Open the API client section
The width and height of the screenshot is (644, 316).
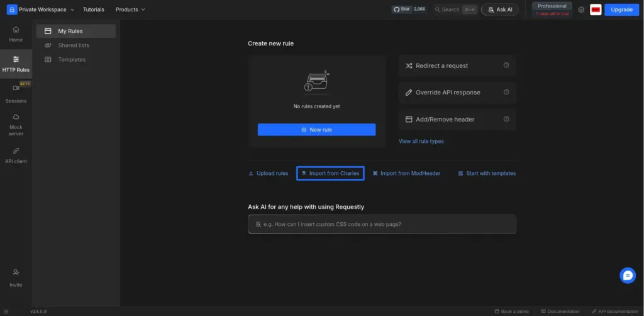coord(16,155)
